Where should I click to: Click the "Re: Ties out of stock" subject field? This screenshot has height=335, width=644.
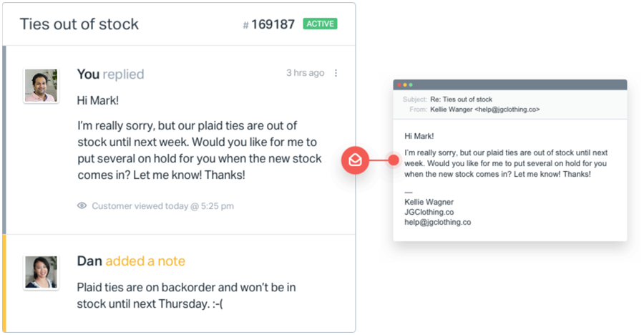pos(461,99)
